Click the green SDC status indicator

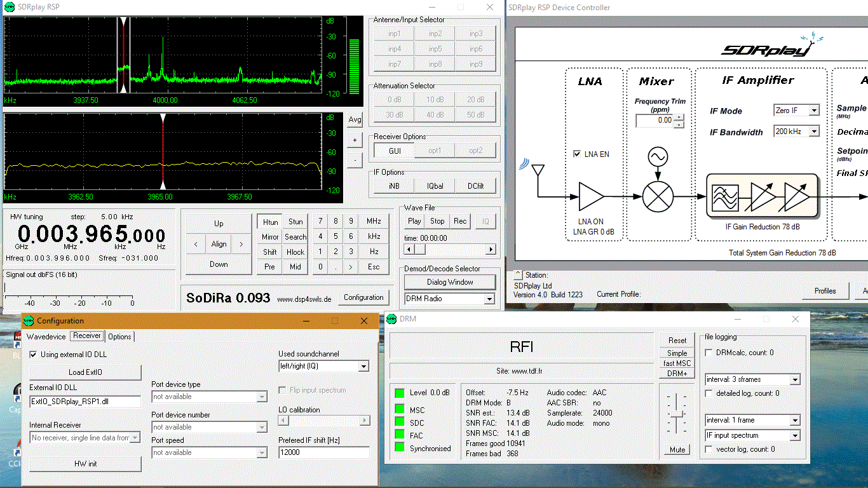(399, 422)
